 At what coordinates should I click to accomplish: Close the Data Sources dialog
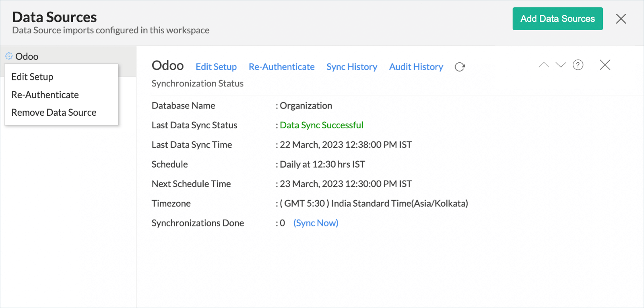click(x=621, y=18)
